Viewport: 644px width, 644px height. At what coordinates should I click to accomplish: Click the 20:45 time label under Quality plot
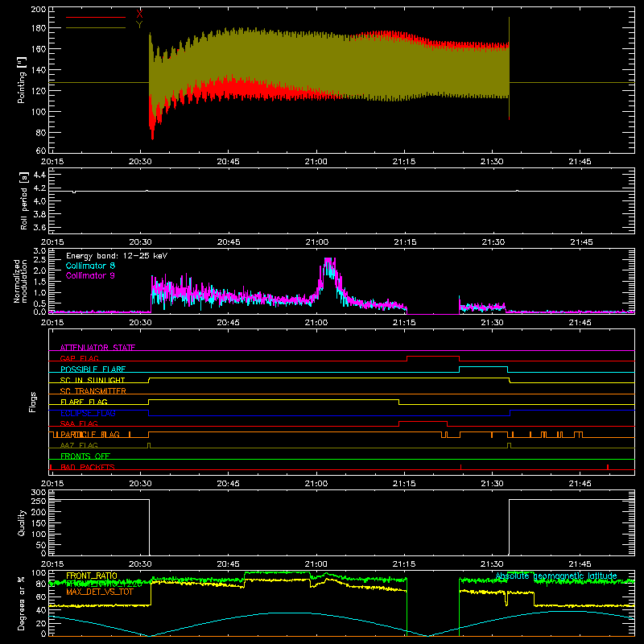pyautogui.click(x=228, y=564)
